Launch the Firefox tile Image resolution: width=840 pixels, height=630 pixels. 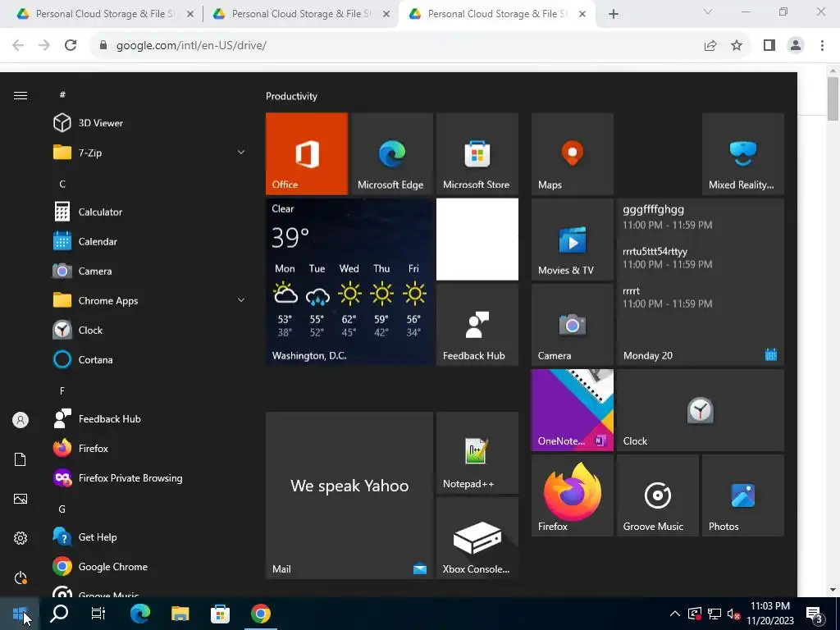(572, 495)
